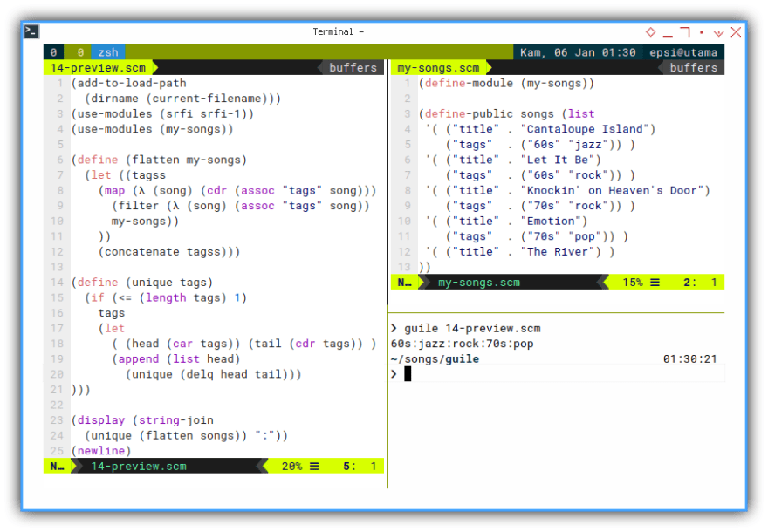Viewport: 768px width, 532px height.
Task: Click the epsi@utama host label
Action: tap(683, 52)
